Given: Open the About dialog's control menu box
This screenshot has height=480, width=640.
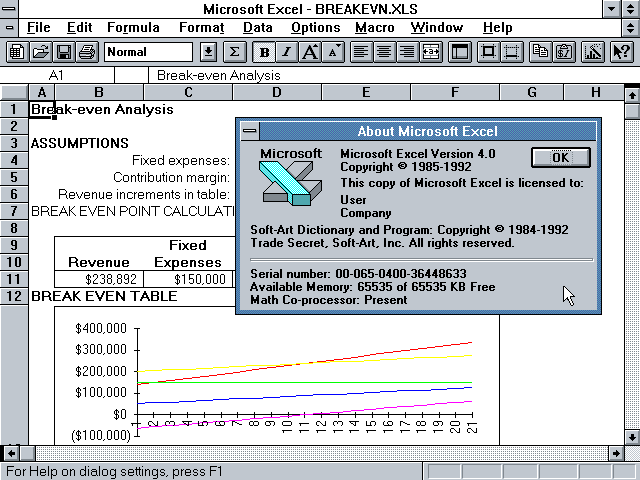Looking at the screenshot, I should [x=250, y=131].
